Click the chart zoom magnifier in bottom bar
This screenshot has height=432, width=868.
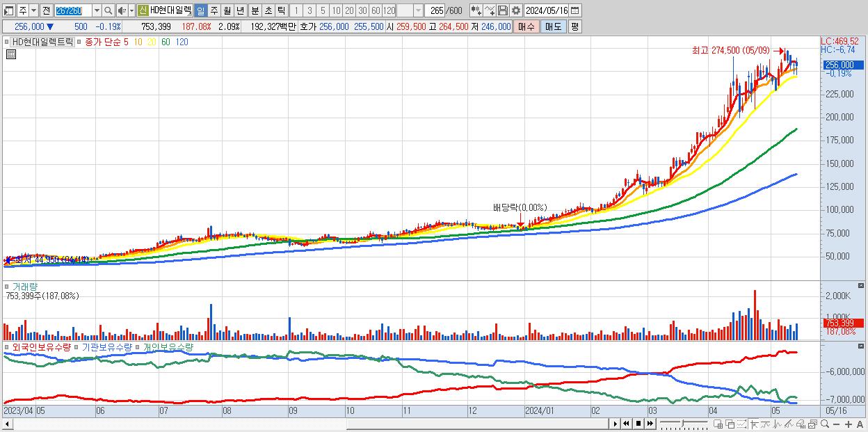tap(825, 424)
